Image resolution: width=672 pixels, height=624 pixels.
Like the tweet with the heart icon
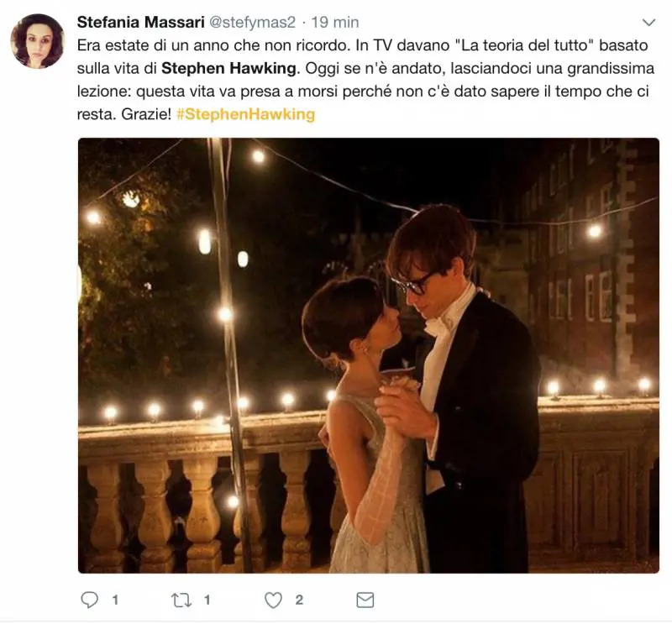click(x=274, y=600)
